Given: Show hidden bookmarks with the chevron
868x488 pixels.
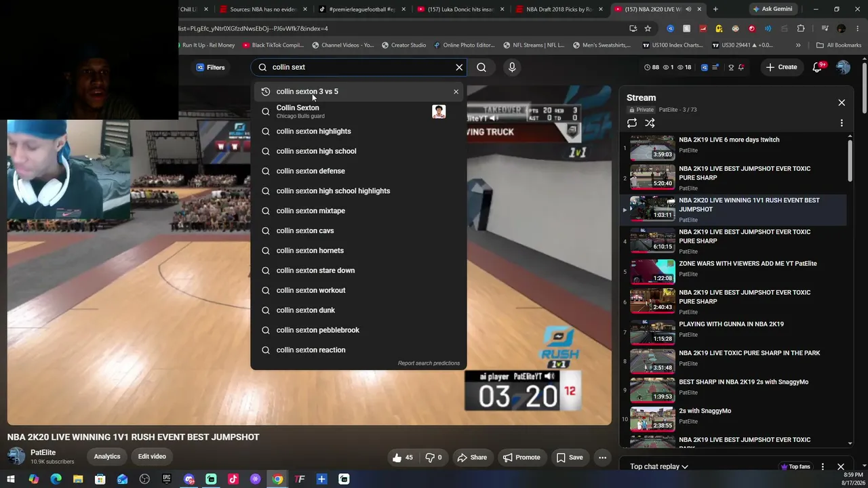Looking at the screenshot, I should [x=798, y=45].
